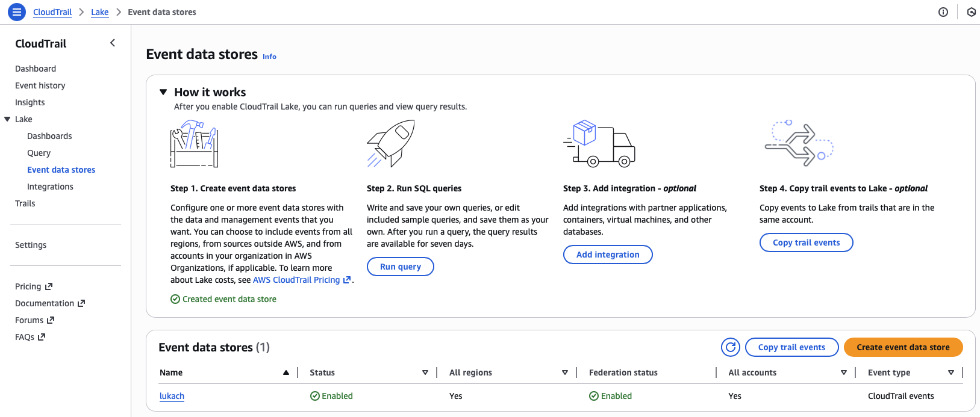Screen dimensions: 980x417
Task: Go to Event history in sidebar
Action: click(x=40, y=85)
